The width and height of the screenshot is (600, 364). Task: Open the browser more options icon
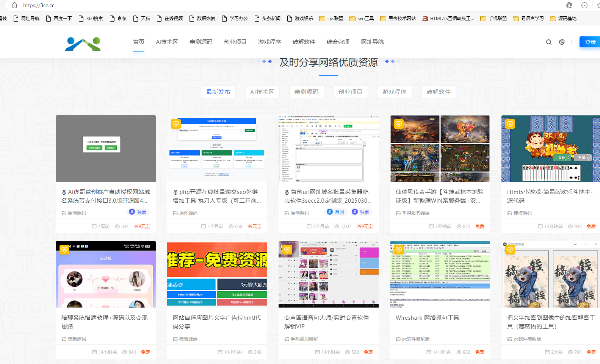[584, 5]
